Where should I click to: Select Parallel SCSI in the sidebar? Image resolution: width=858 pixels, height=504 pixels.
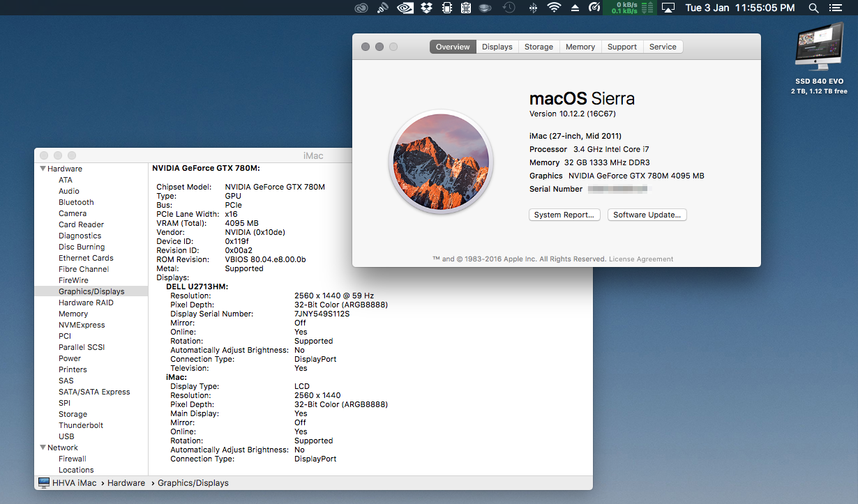point(81,347)
